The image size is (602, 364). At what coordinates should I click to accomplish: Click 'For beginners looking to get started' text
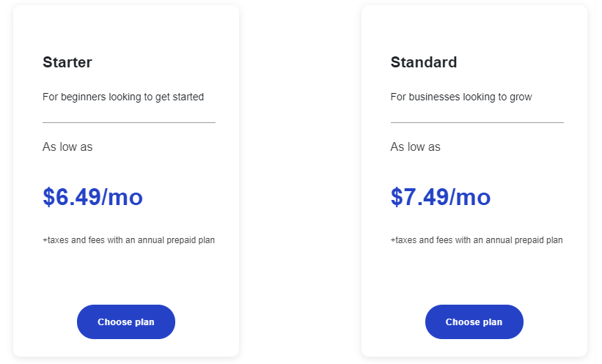pos(123,97)
